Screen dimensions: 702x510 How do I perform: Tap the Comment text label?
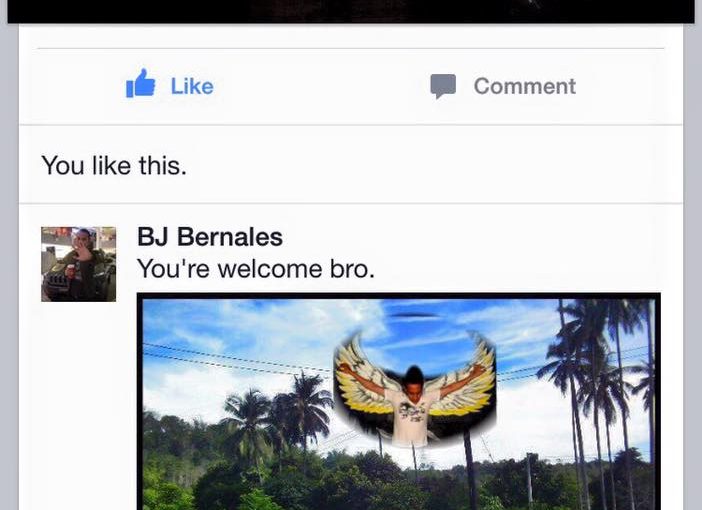point(525,86)
